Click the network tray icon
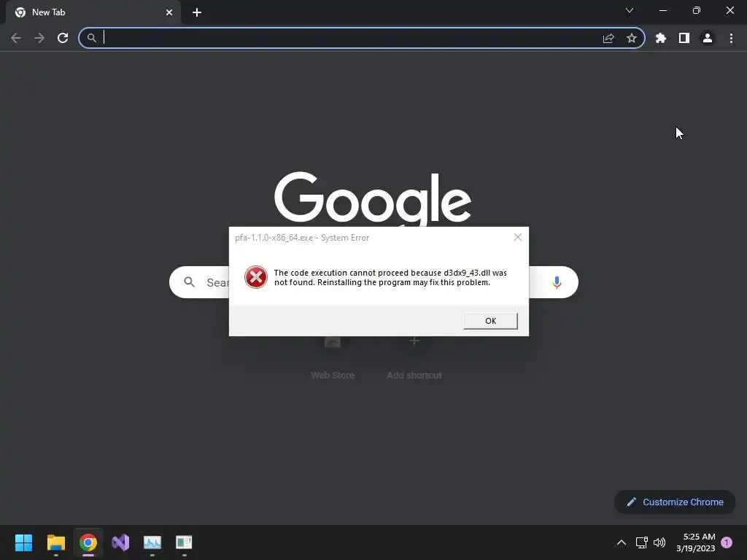 (x=642, y=542)
